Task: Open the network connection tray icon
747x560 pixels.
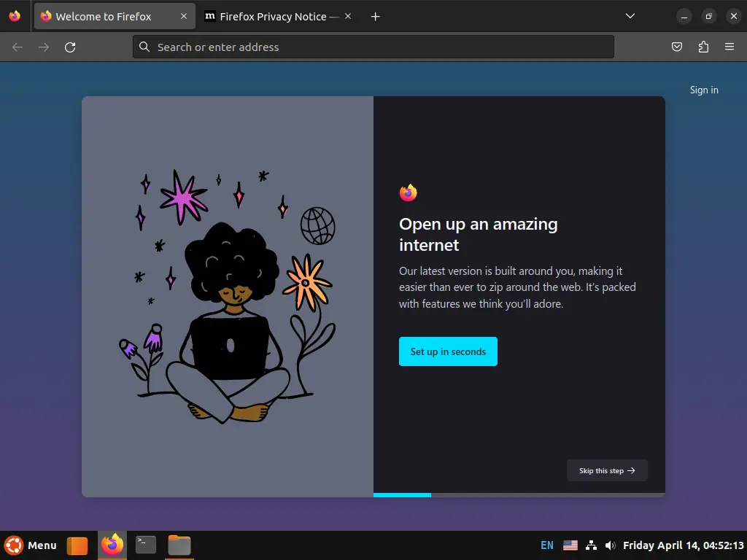Action: coord(591,545)
